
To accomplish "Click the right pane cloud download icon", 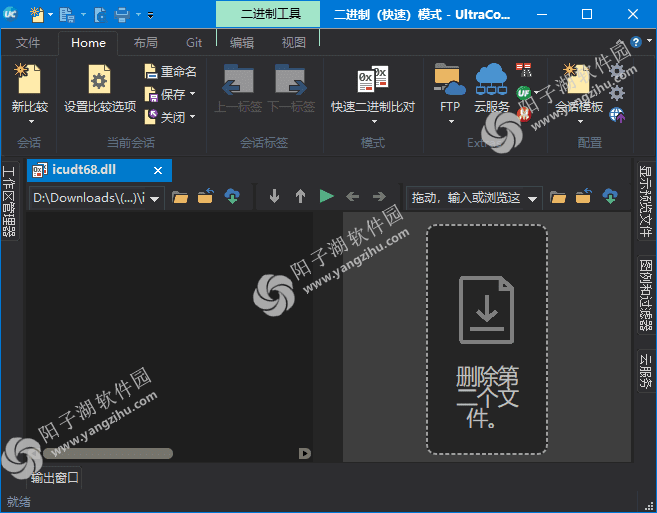I will pos(610,196).
